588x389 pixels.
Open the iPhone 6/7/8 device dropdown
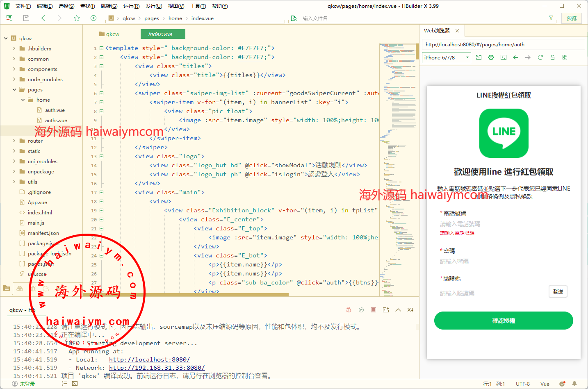[x=446, y=58]
